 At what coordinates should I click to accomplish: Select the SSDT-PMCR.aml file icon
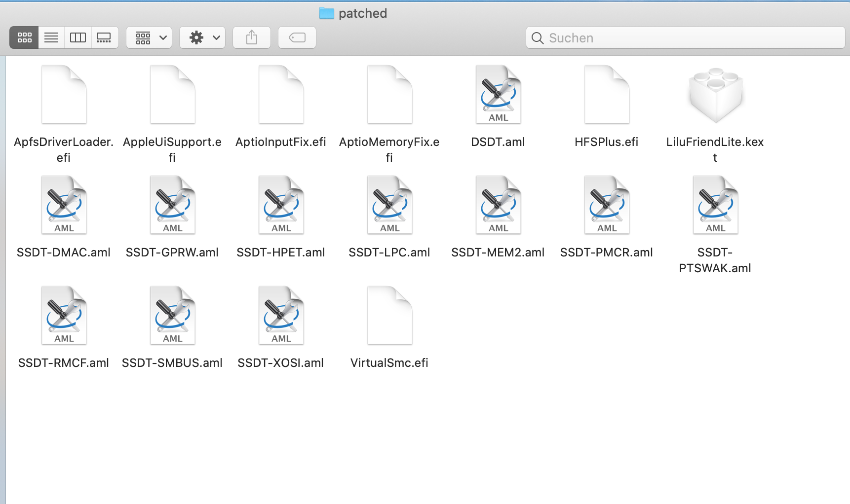607,205
